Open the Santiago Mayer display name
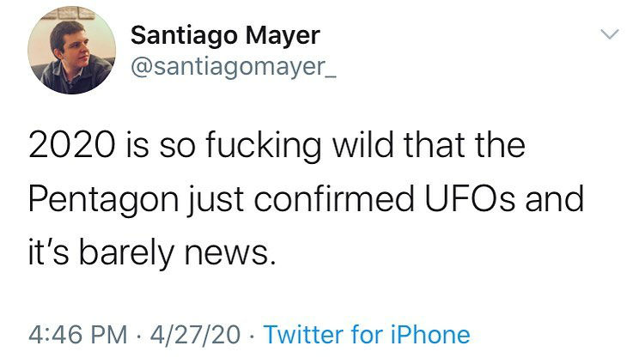633x364 pixels. click(x=225, y=35)
